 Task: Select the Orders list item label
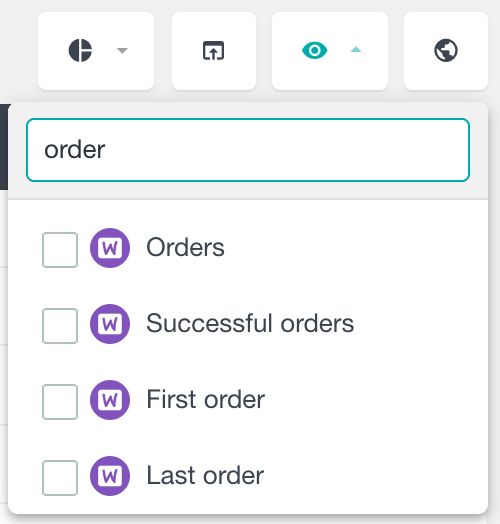point(185,248)
